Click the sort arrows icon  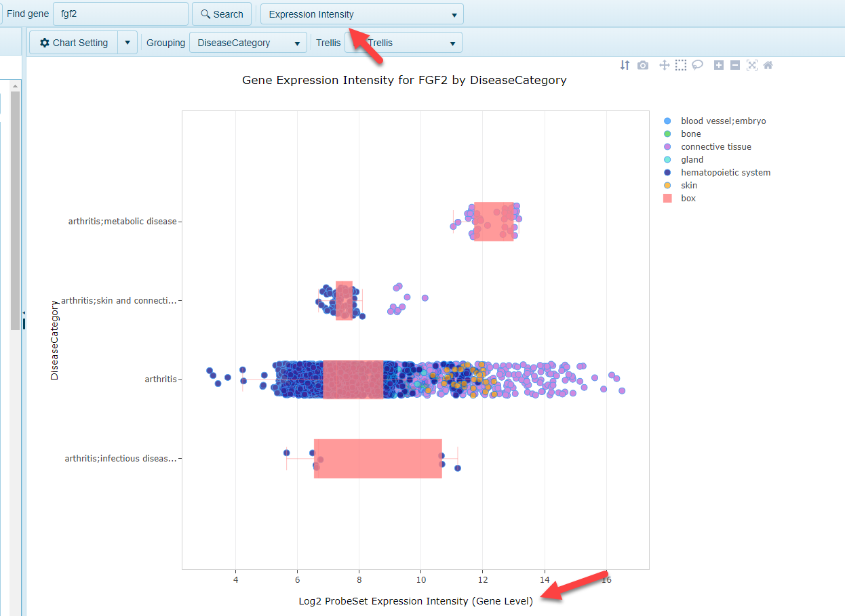coord(625,65)
